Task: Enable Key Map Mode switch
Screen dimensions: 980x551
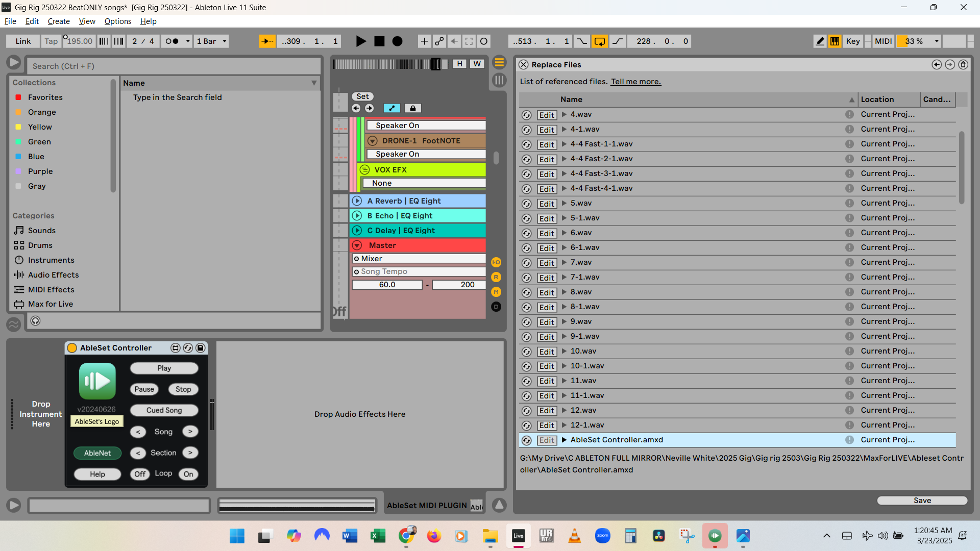Action: pos(853,41)
